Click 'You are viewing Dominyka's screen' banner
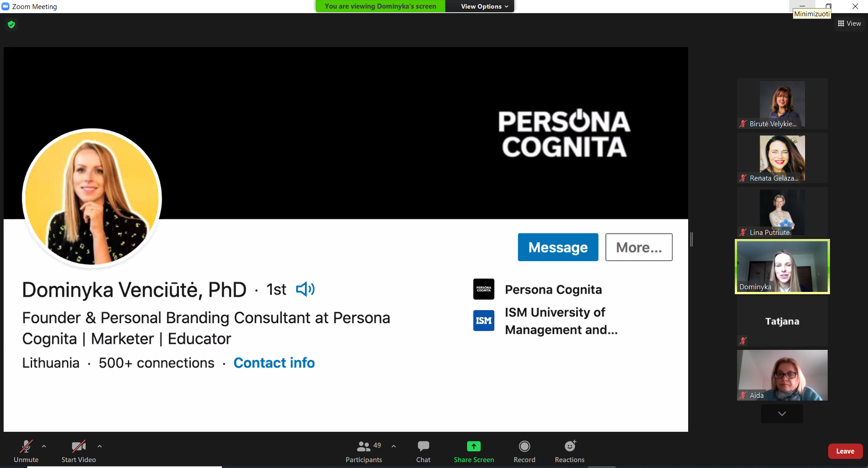The height and width of the screenshot is (468, 868). (x=381, y=6)
